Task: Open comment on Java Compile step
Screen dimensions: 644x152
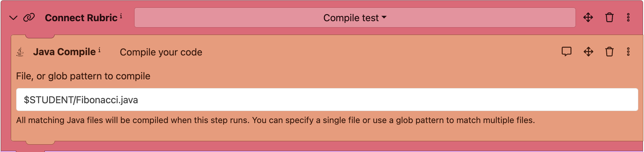Action: pos(566,51)
